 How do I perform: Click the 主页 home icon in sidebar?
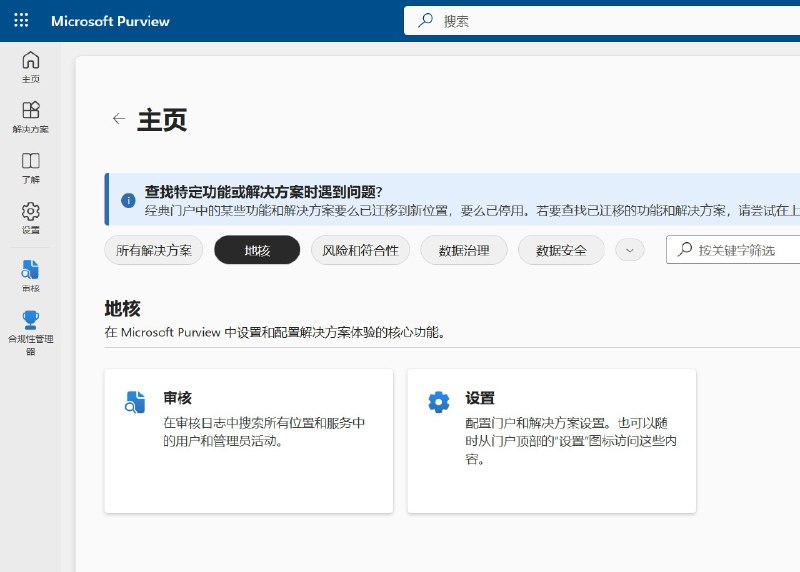click(x=30, y=61)
